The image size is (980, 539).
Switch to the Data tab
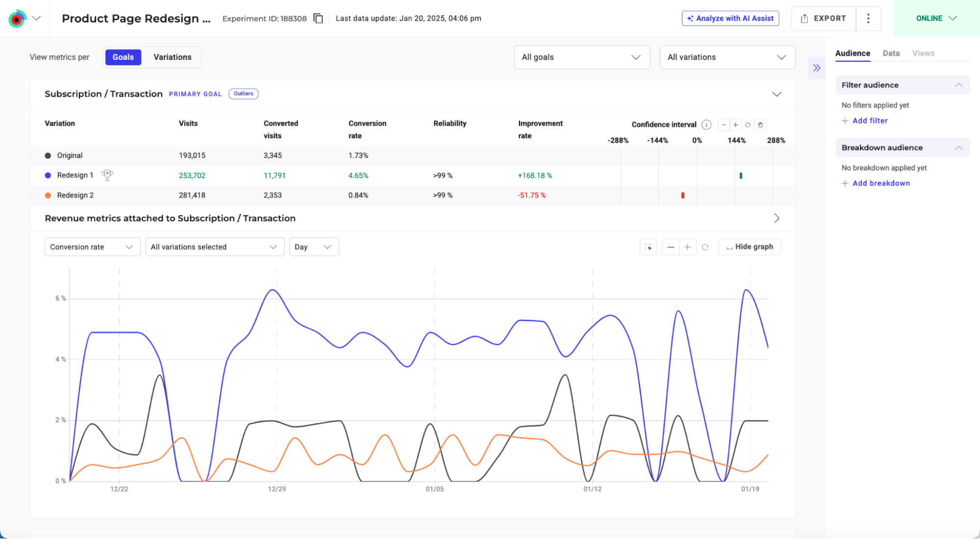coord(891,53)
